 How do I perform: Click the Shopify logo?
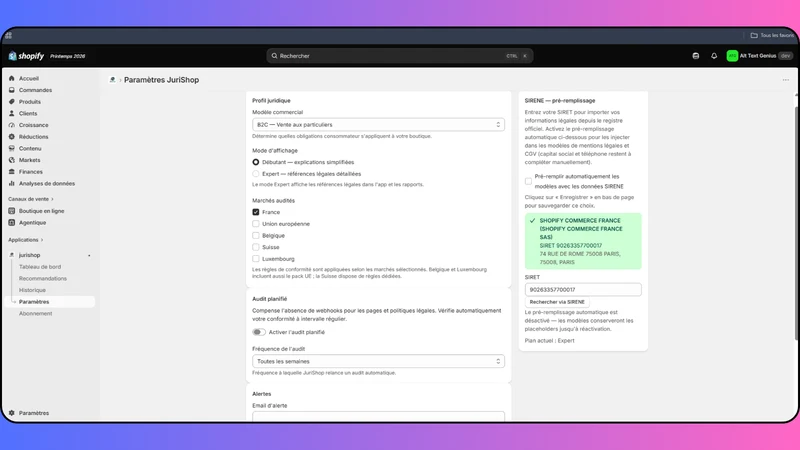pyautogui.click(x=26, y=56)
